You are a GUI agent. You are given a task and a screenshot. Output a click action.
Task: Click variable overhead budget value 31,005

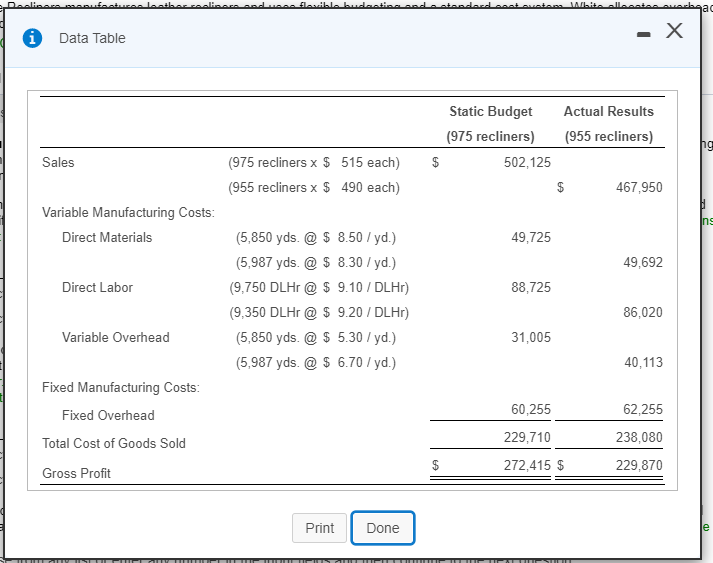(531, 337)
